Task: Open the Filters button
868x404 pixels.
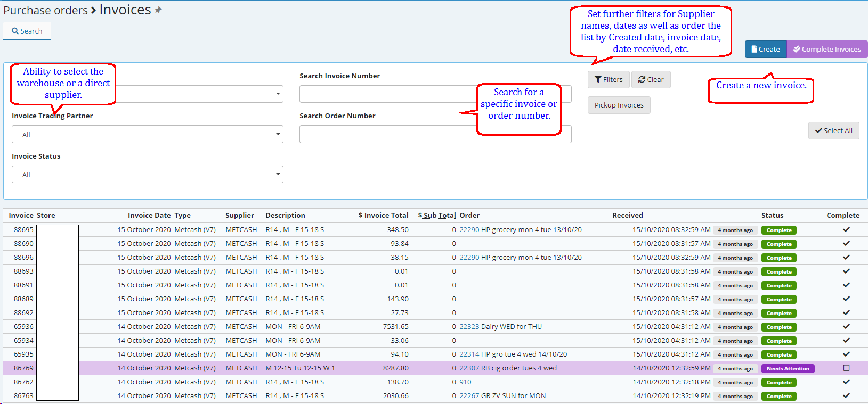Action: [x=609, y=79]
